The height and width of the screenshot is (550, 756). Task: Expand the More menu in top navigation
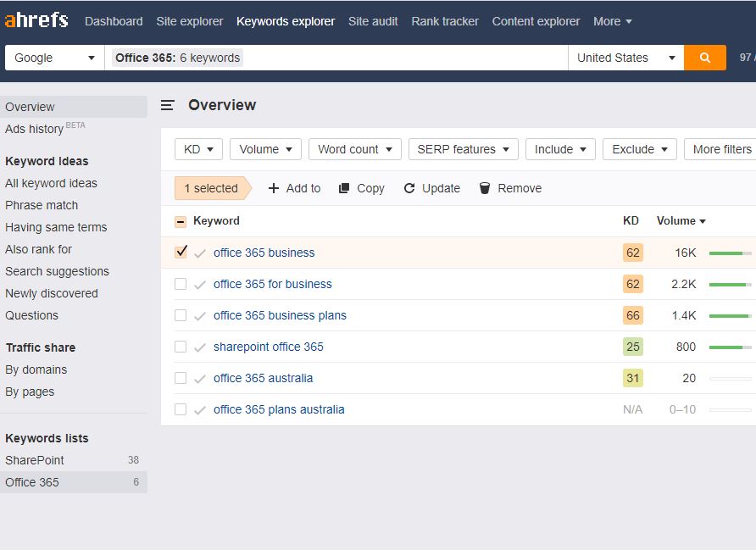point(612,21)
